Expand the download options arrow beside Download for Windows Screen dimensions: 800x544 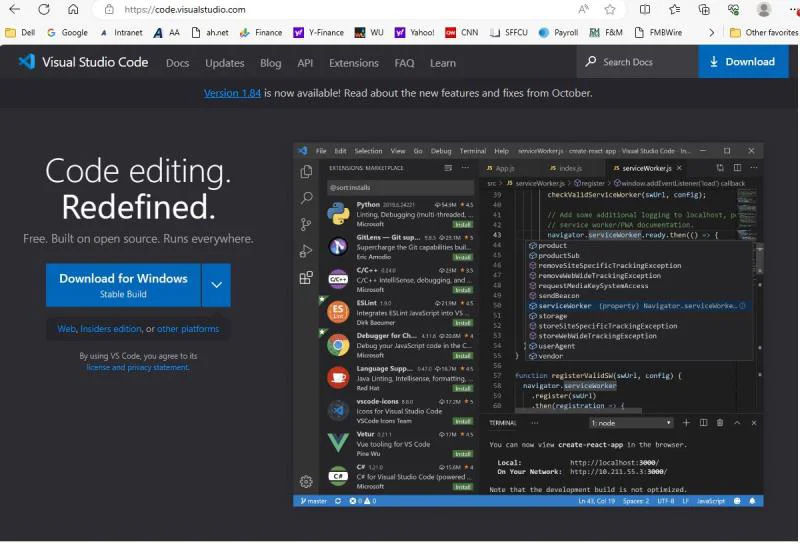click(x=216, y=285)
